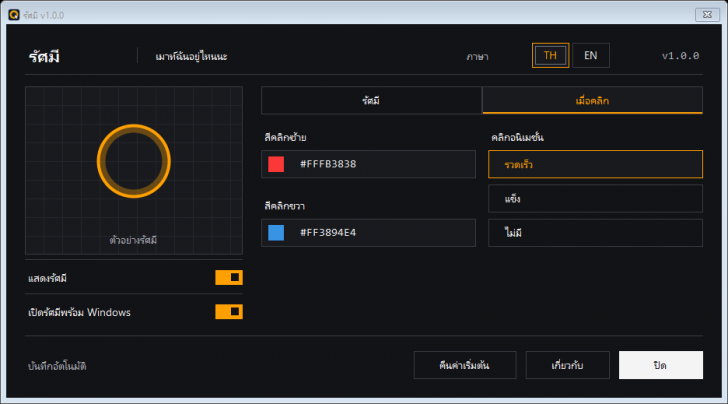
Task: Click the blue right-click color swatch
Action: coord(276,232)
